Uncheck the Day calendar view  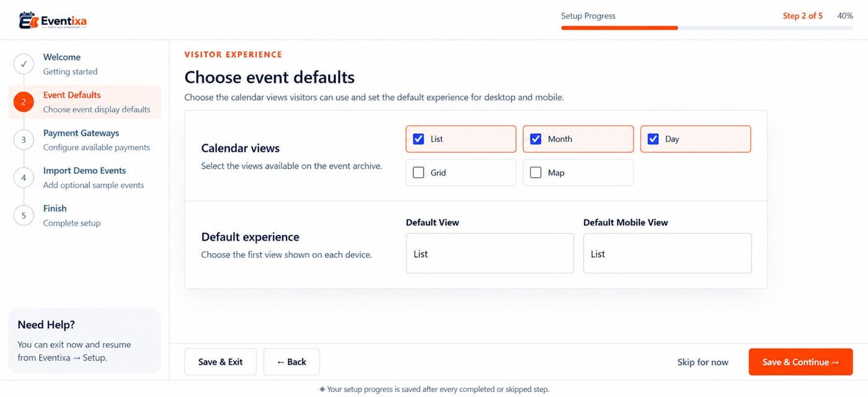(653, 139)
